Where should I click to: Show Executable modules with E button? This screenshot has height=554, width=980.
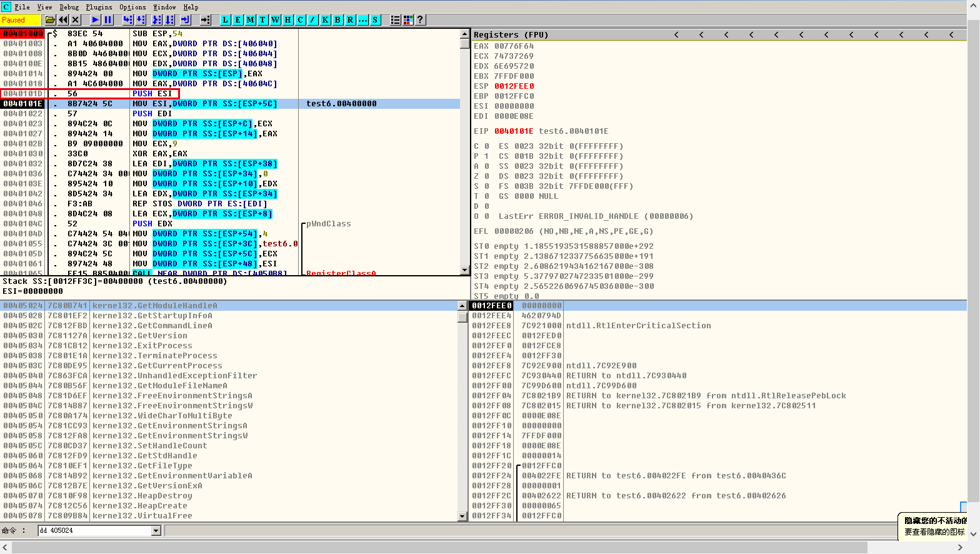237,20
